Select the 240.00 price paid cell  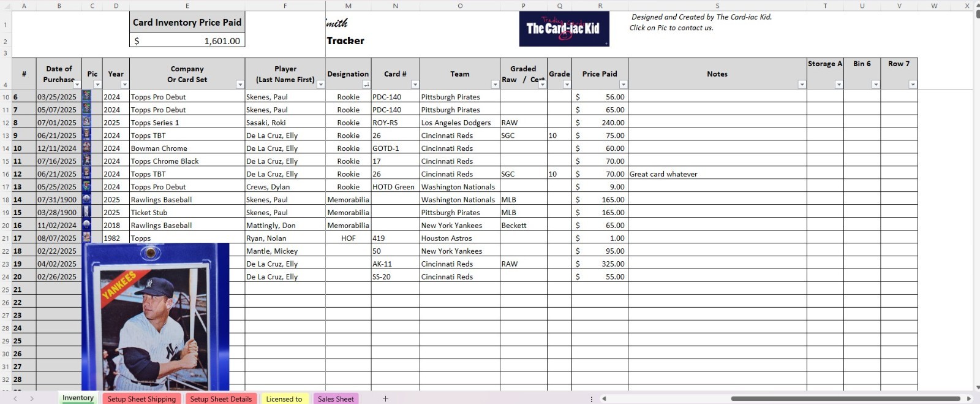point(600,123)
